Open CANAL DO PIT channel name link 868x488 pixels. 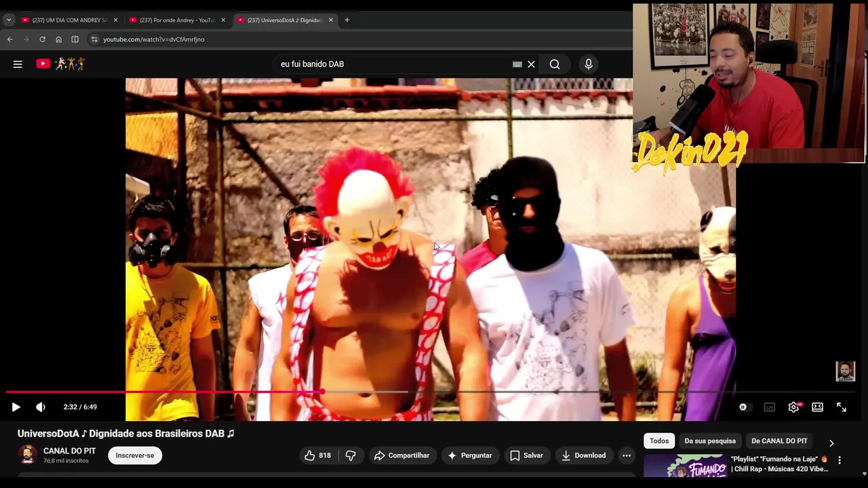click(x=69, y=451)
